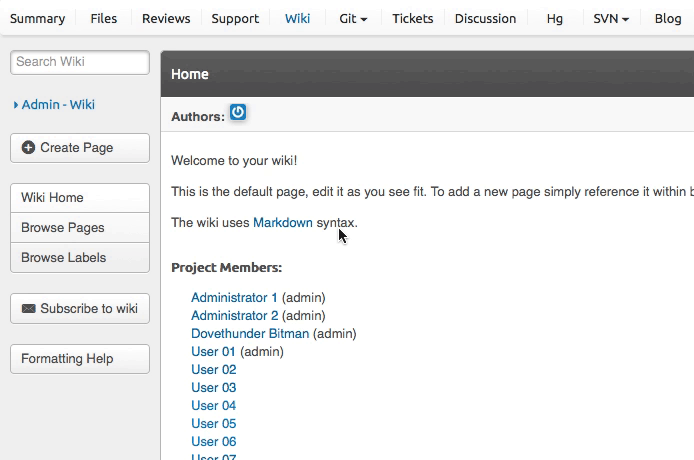The image size is (694, 460).
Task: Open the SVN dropdown menu
Action: click(611, 18)
